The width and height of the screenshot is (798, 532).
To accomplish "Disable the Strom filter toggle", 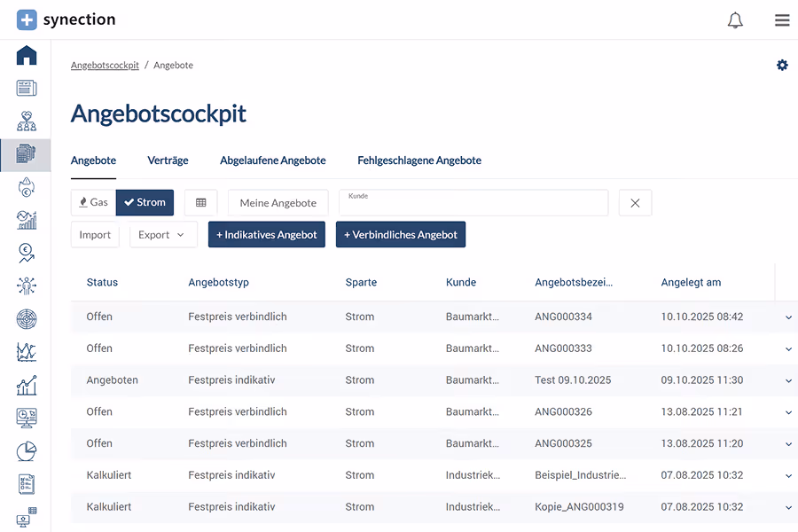I will point(145,202).
